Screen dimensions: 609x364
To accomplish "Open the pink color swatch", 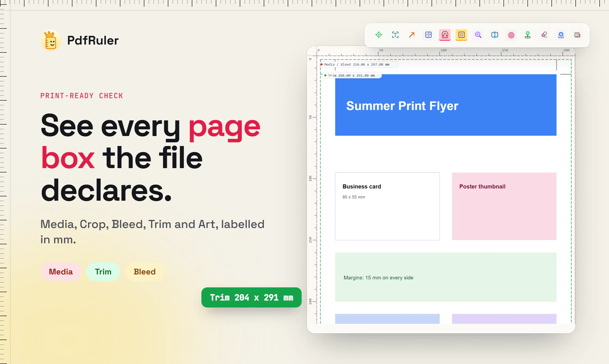I will coord(511,35).
